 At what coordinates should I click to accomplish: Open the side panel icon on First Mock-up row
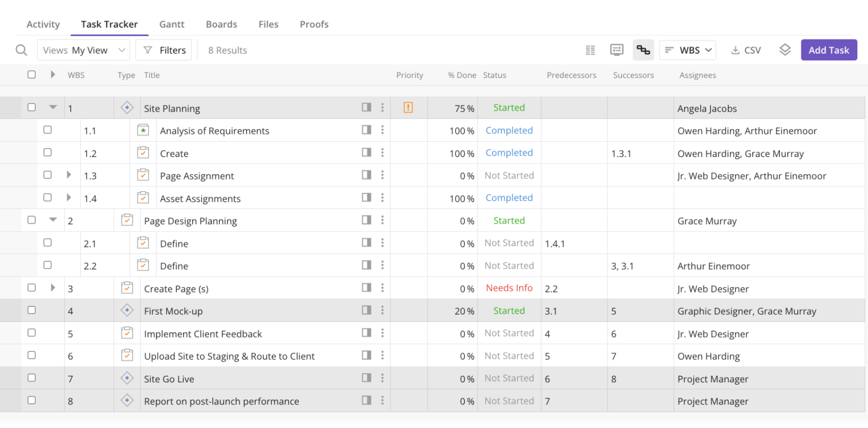point(367,311)
